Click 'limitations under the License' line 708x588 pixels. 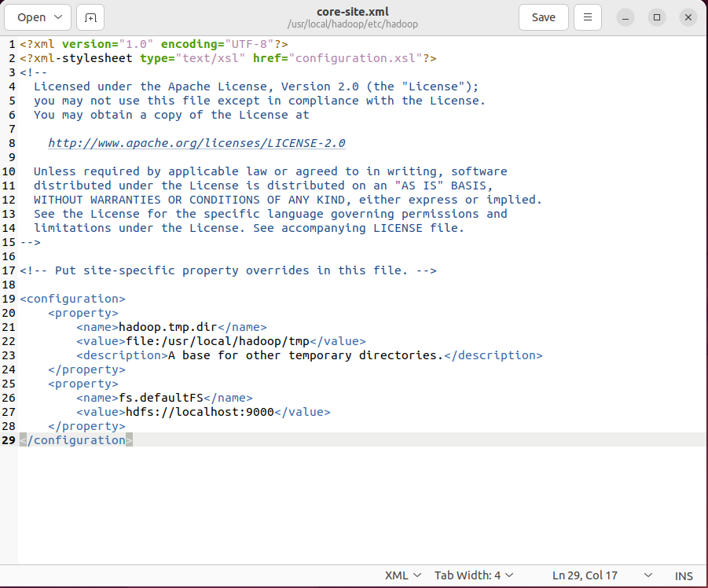pos(249,228)
